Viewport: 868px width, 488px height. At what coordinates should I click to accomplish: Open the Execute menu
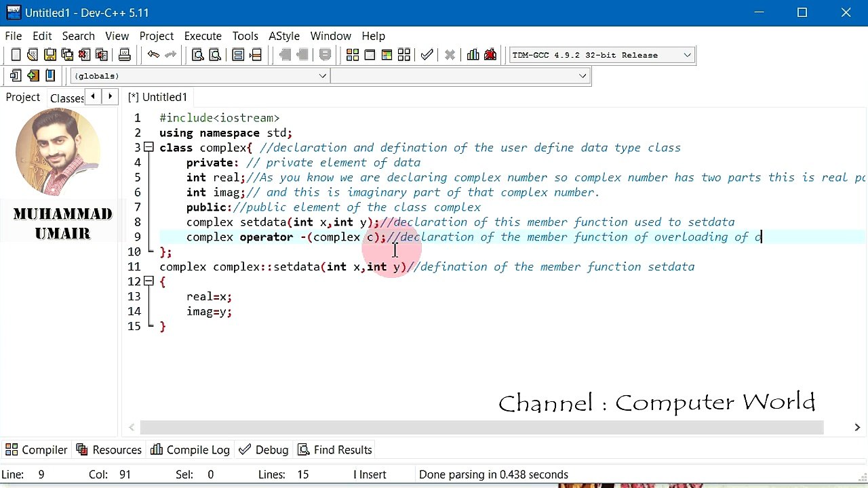203,36
